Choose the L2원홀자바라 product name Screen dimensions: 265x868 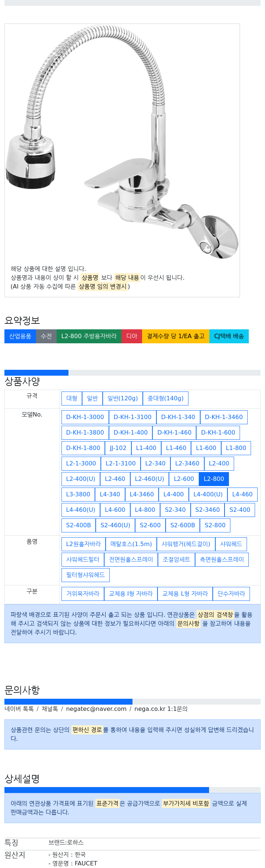click(84, 544)
